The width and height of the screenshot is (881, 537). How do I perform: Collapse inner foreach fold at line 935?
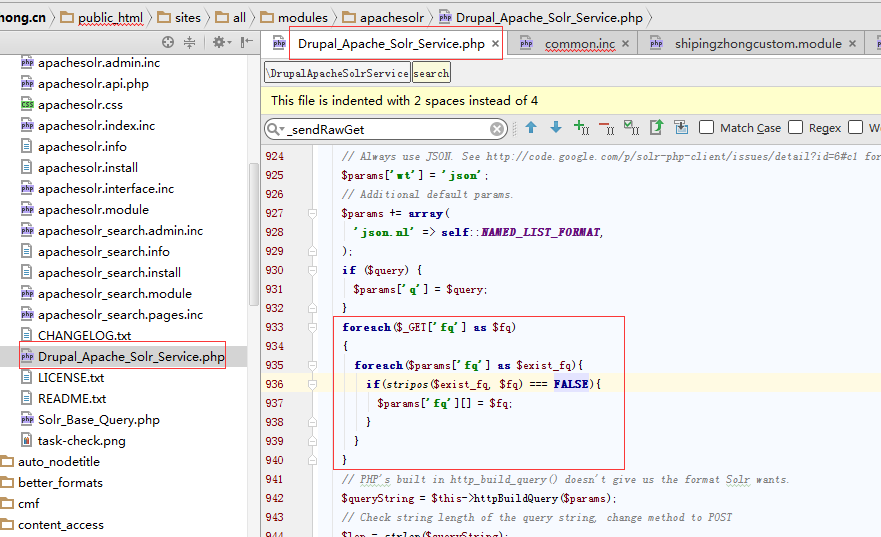(312, 365)
